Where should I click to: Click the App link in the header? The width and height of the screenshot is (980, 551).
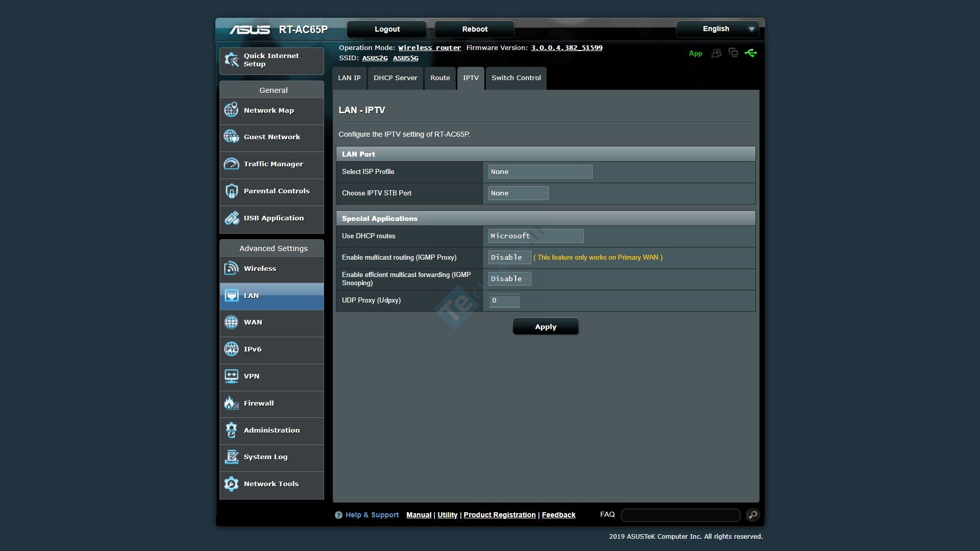(695, 54)
